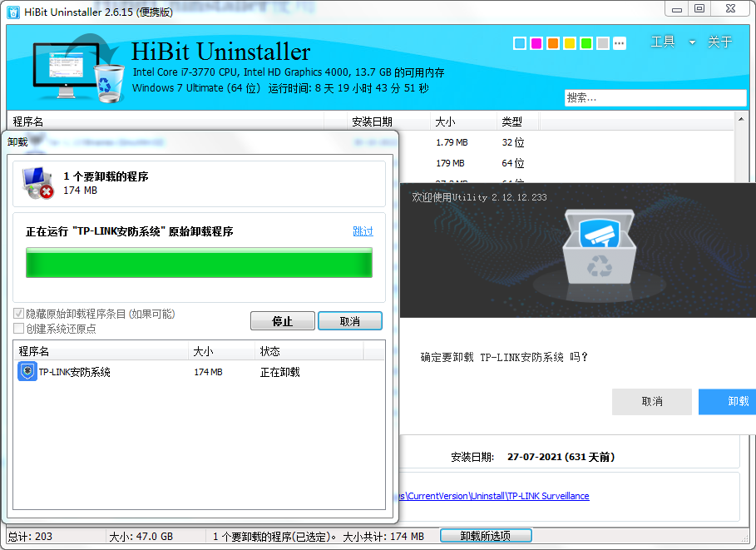Pick the orange theme color swatch
756x550 pixels.
553,43
